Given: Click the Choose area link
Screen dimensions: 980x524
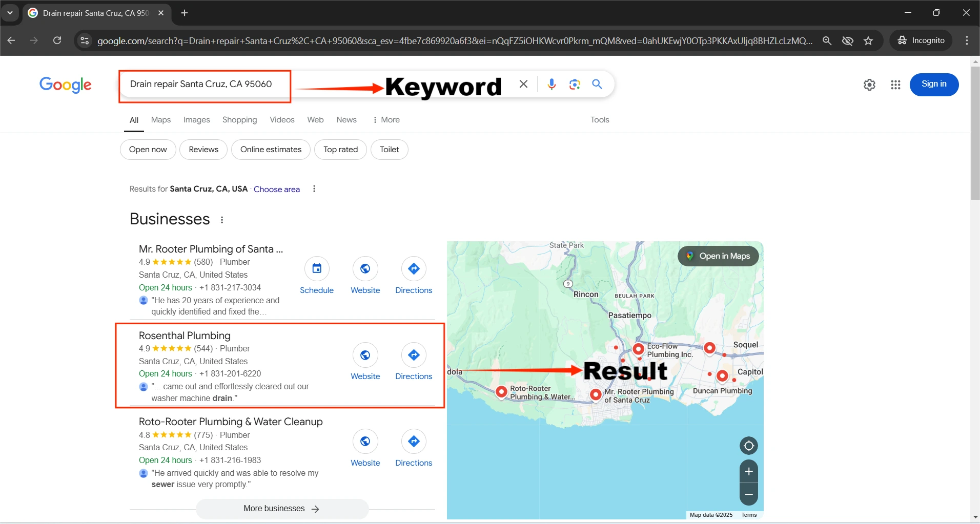Looking at the screenshot, I should click(277, 189).
